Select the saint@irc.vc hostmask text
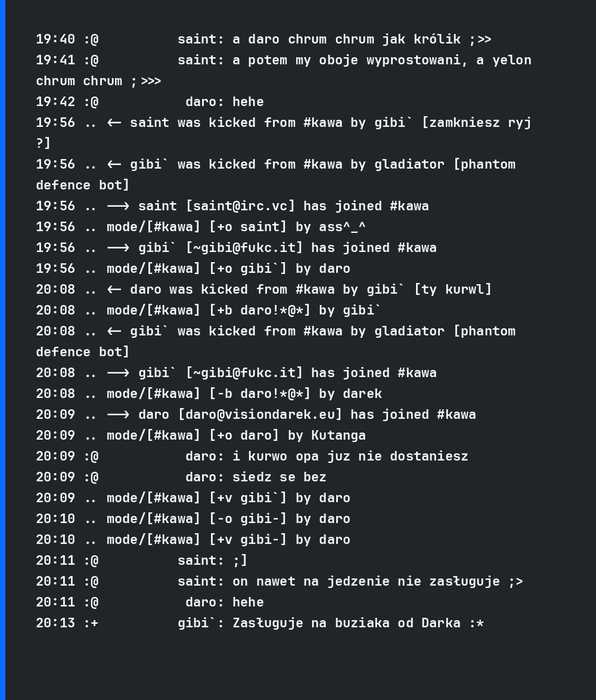596x700 pixels. point(240,206)
